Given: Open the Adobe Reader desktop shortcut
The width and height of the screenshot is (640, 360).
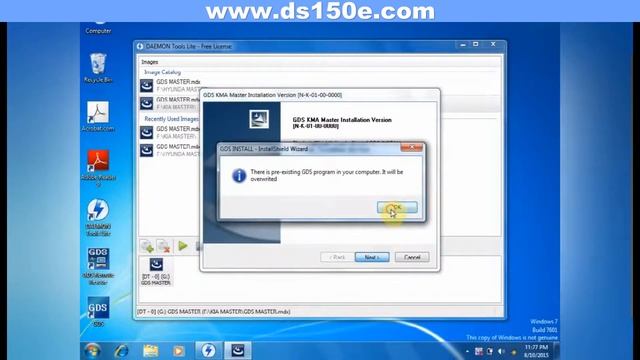Looking at the screenshot, I should 98,167.
